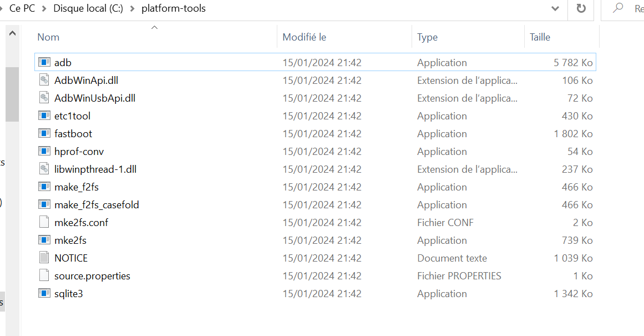Viewport: 644px width, 336px height.
Task: Expand the chevron after Ce PC breadcrumb
Action: (44, 9)
